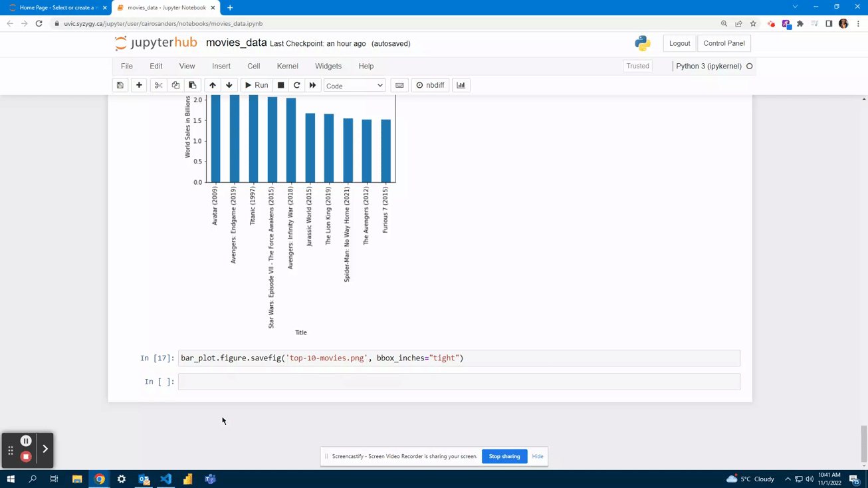Screen dimensions: 868x488
Task: Open Visual Studio Code from taskbar
Action: click(165, 479)
